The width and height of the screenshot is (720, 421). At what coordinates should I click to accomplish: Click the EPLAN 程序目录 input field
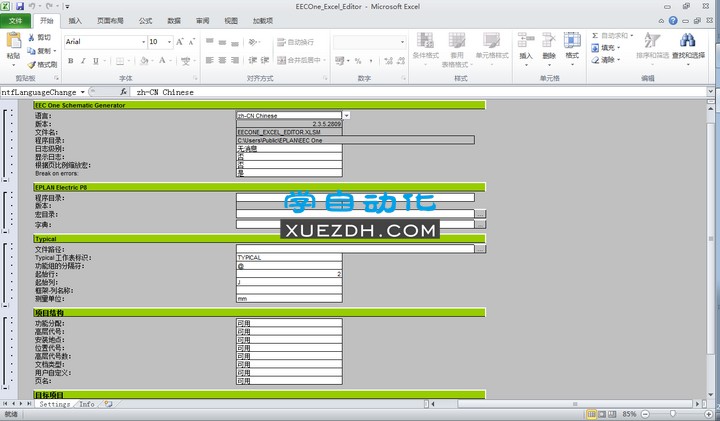tap(355, 197)
